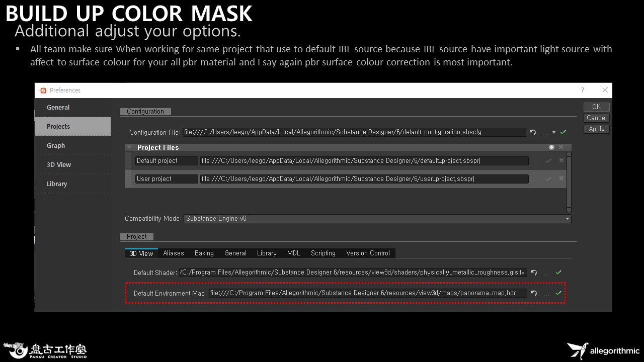
Task: Add a new project file with plus icon
Action: (551, 147)
